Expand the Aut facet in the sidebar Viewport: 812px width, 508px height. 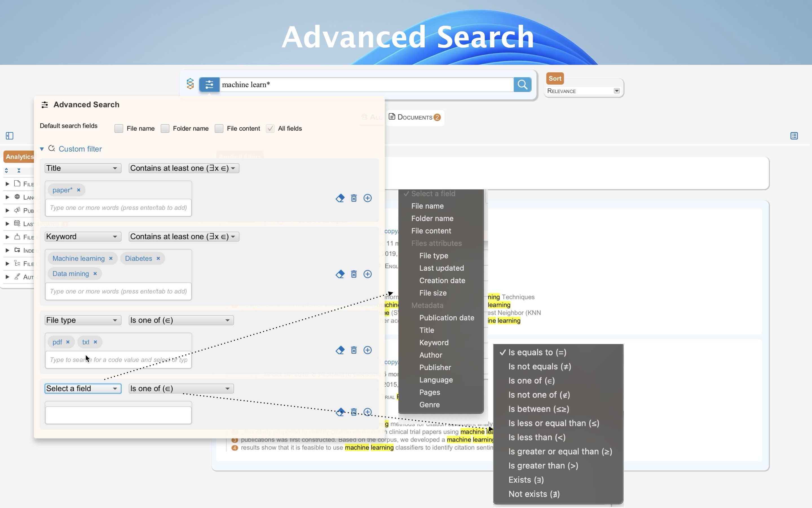click(x=7, y=277)
